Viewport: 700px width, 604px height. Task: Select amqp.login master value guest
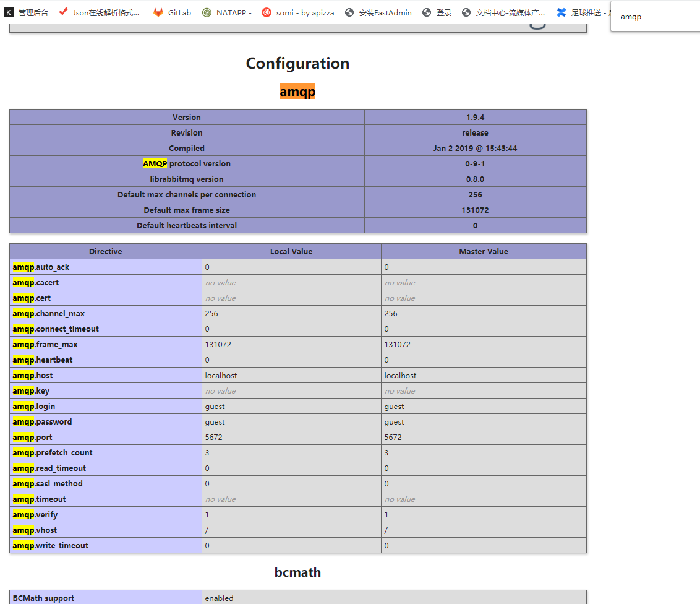pos(394,407)
